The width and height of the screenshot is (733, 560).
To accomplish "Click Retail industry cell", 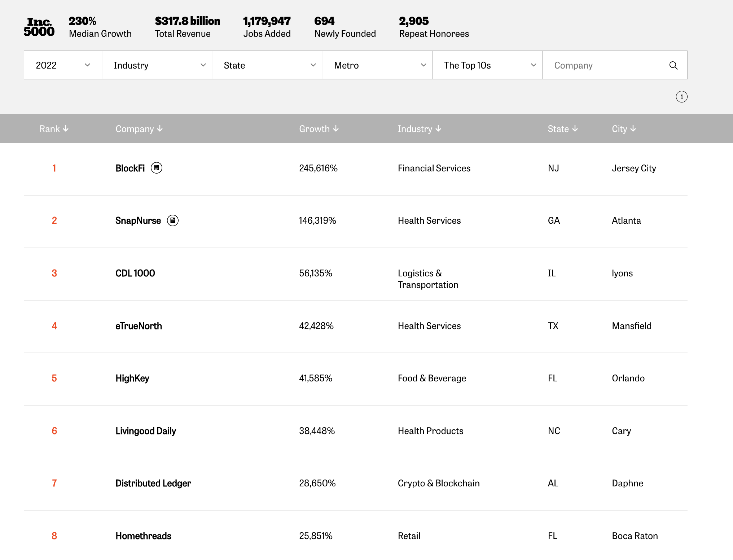I will tap(409, 536).
